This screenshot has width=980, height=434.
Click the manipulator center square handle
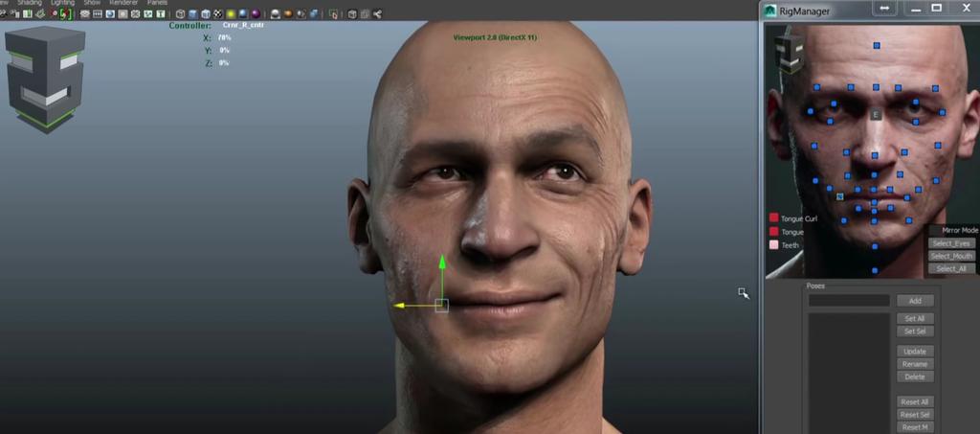[441, 306]
